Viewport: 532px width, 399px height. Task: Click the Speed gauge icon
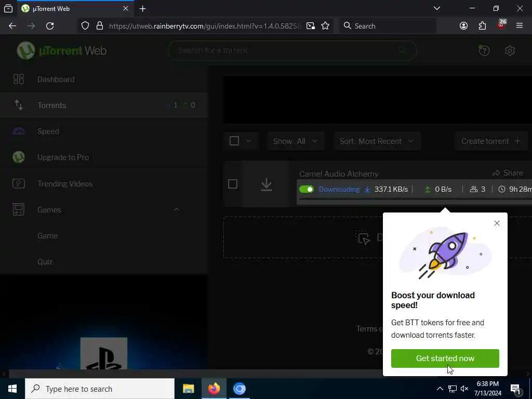19,131
